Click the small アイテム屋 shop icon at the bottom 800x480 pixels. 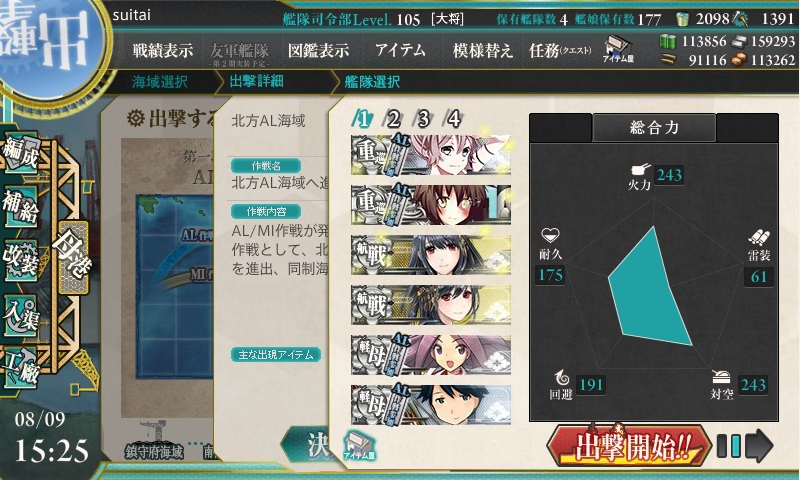point(359,445)
